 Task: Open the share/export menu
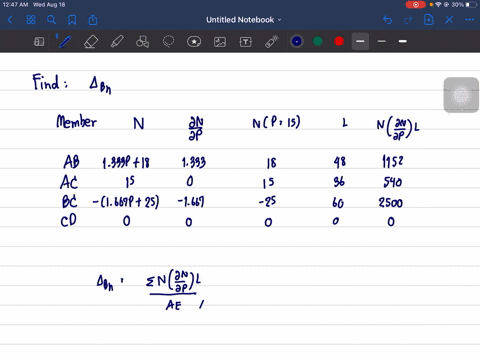[x=93, y=20]
